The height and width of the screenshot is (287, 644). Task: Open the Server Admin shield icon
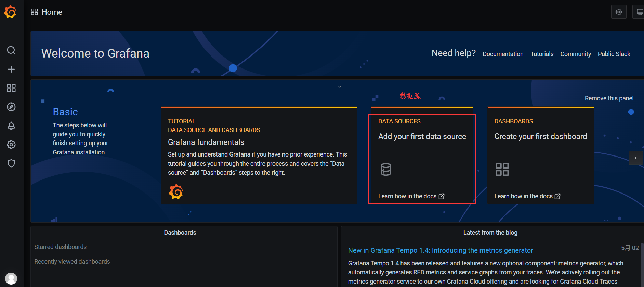11,163
